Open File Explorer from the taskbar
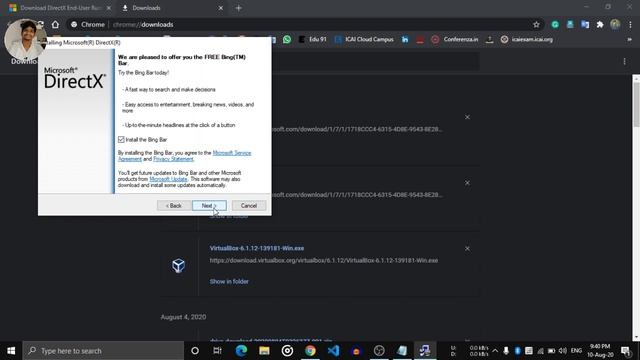Image resolution: width=640 pixels, height=360 pixels. tap(264, 351)
